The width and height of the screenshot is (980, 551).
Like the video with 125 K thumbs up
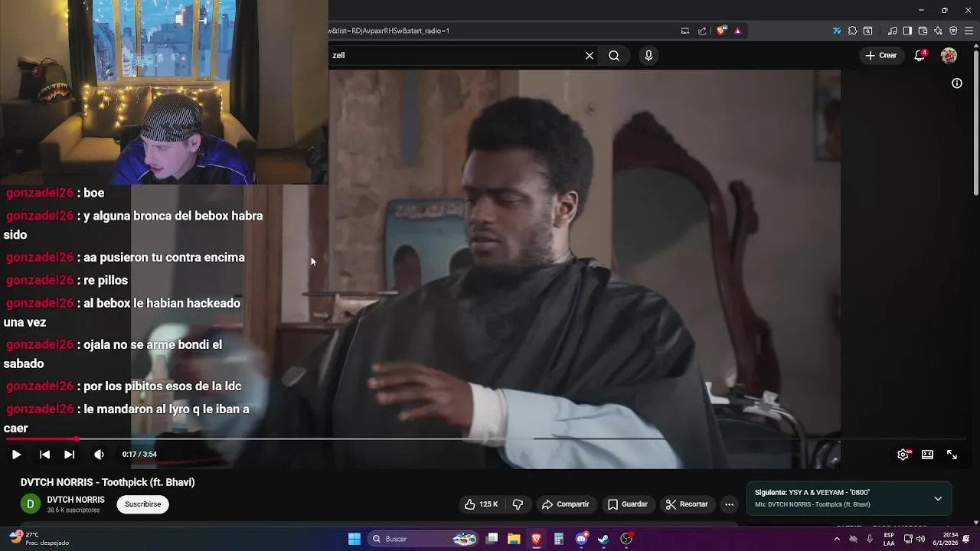(x=481, y=504)
